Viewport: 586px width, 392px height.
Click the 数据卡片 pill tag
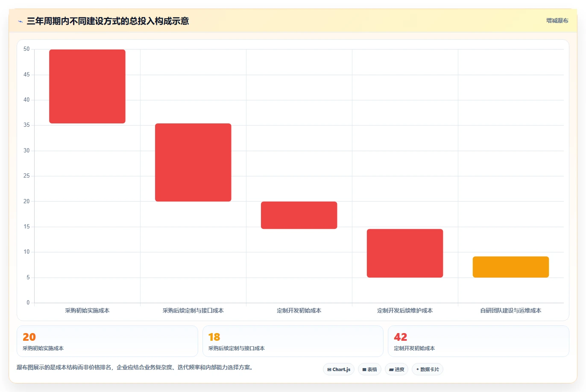pos(428,369)
